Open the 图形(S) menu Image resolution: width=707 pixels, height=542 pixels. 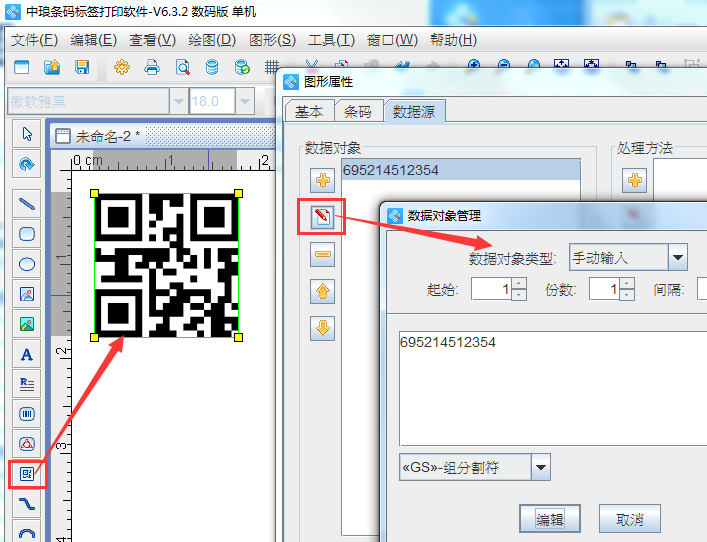pyautogui.click(x=272, y=40)
